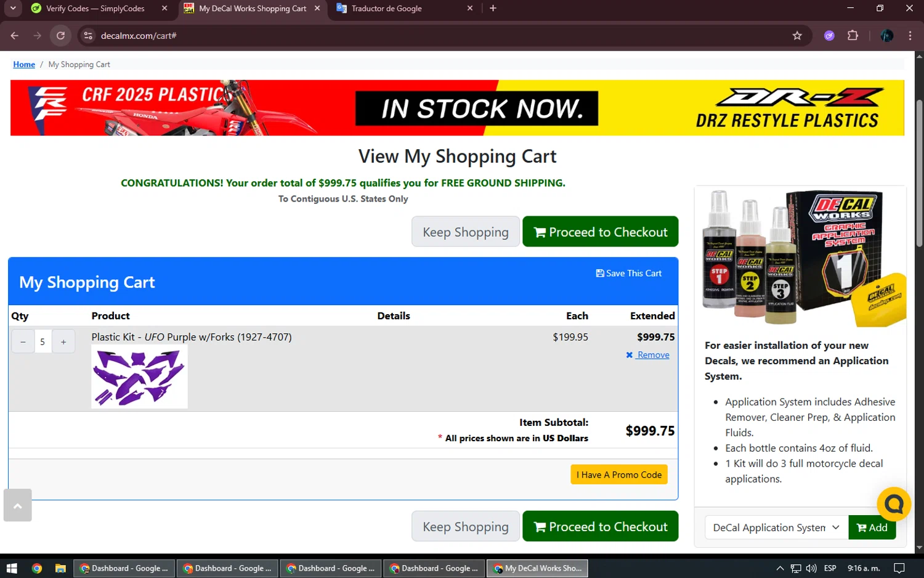This screenshot has height=578, width=924.
Task: Click the top Keep Shopping button
Action: (466, 232)
